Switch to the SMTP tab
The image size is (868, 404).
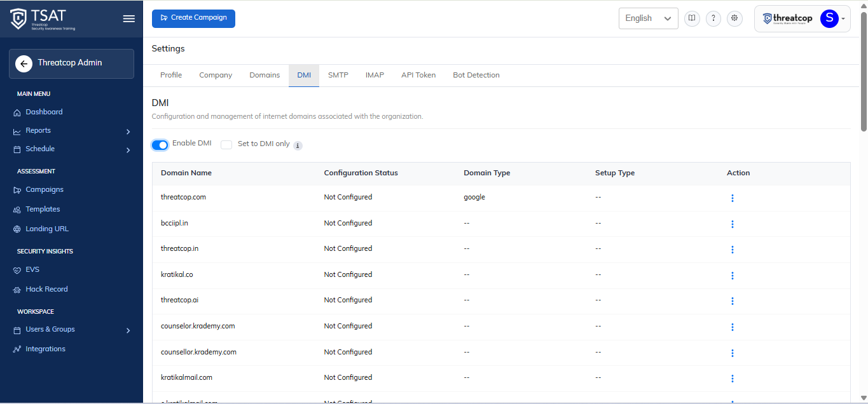point(338,75)
